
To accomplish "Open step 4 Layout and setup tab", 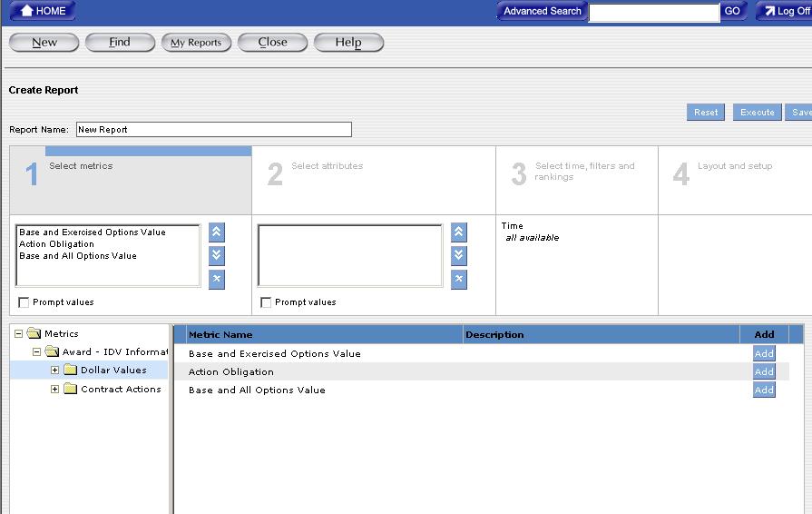I will pyautogui.click(x=736, y=181).
